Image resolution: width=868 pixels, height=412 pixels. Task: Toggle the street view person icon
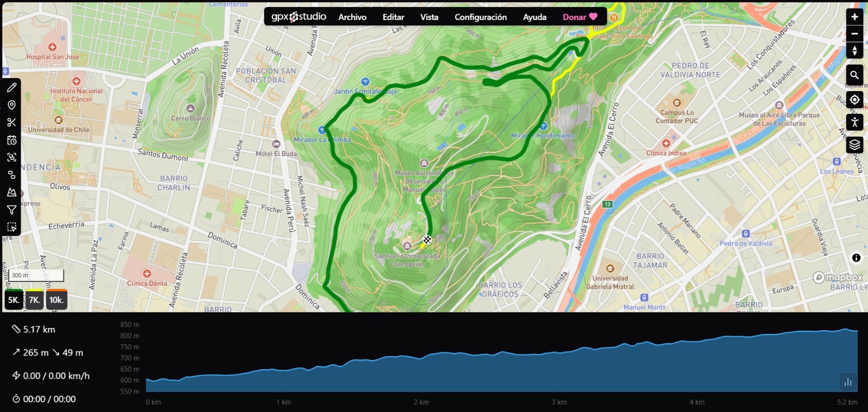click(854, 122)
